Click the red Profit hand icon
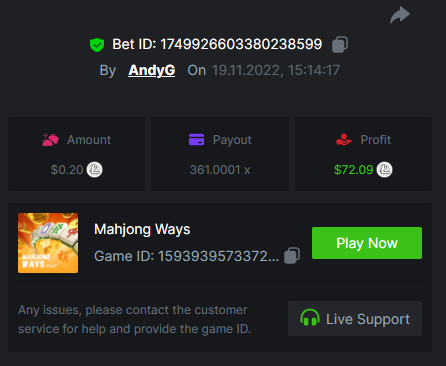 pos(344,140)
